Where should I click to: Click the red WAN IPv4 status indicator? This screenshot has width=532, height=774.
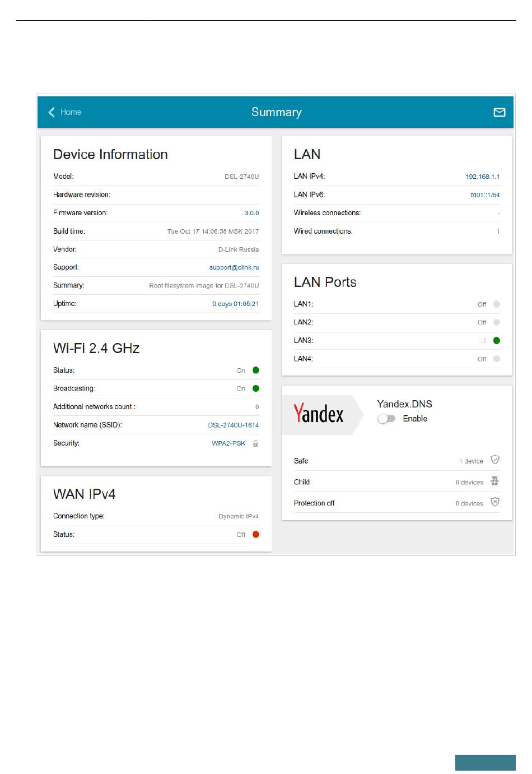pyautogui.click(x=256, y=535)
